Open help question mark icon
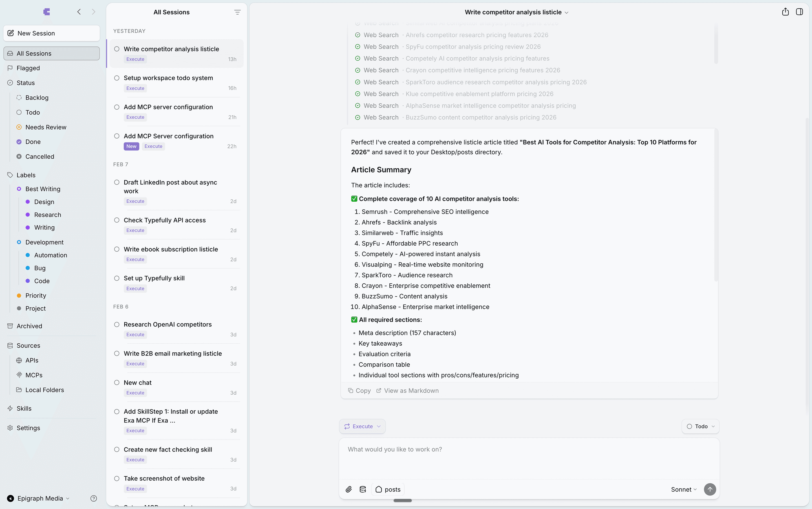 pyautogui.click(x=94, y=498)
